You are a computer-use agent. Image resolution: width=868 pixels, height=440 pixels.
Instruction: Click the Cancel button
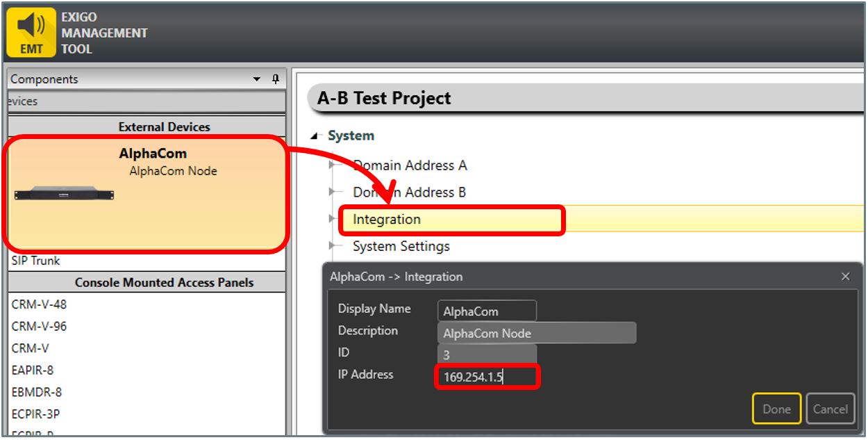tap(830, 409)
